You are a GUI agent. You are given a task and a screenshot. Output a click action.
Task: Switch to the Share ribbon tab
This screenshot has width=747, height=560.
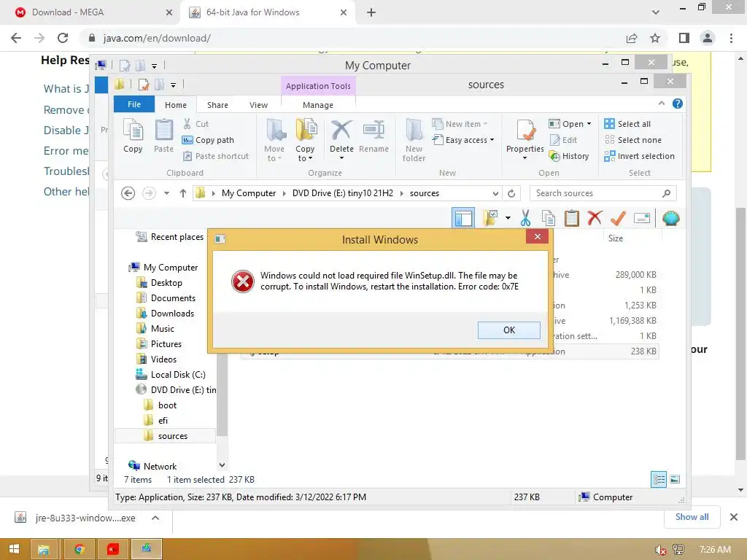pos(217,105)
